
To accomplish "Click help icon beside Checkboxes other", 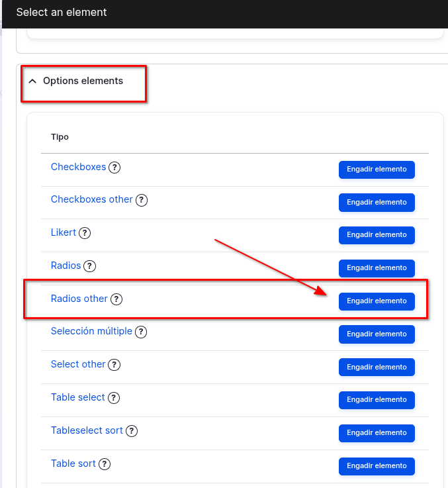I will (141, 200).
